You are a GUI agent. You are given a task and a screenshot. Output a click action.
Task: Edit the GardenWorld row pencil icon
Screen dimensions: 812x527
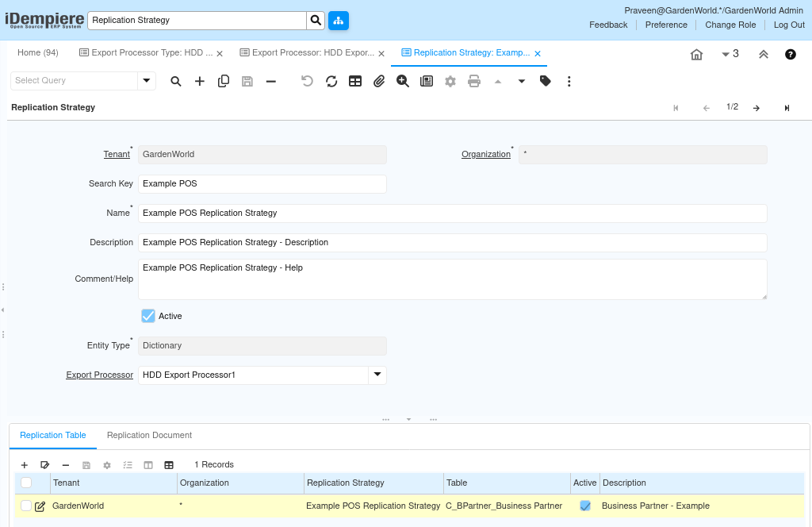click(40, 507)
